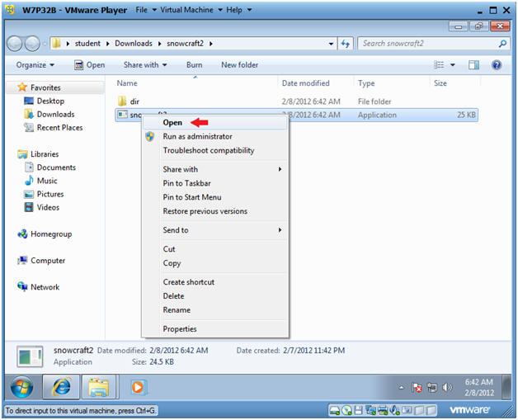The width and height of the screenshot is (518, 420).
Task: Click the Action Center flag tray icon
Action: (x=417, y=387)
